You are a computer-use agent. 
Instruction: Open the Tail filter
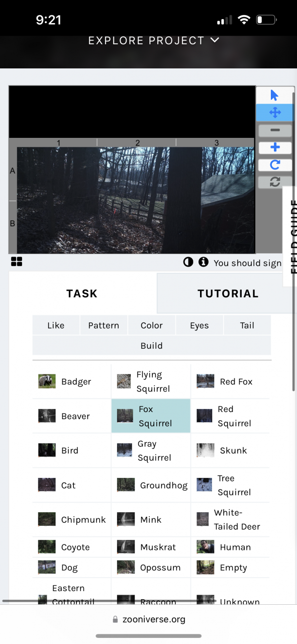(247, 326)
